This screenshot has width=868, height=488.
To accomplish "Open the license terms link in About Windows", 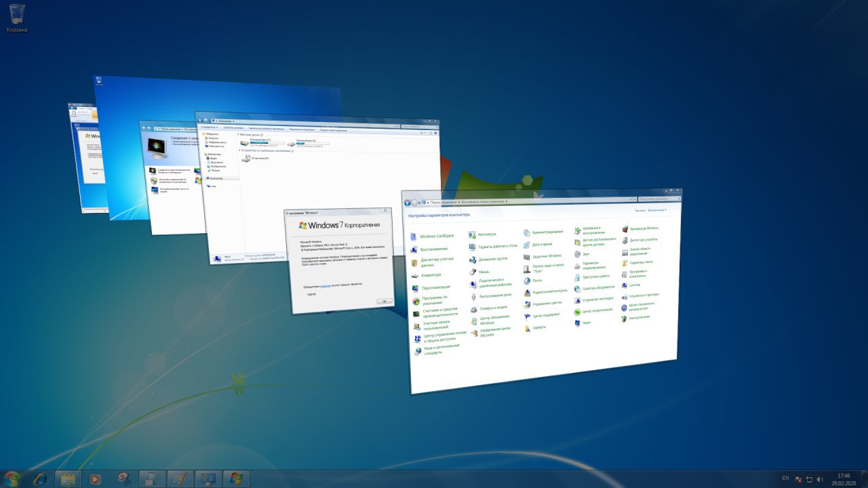I will pyautogui.click(x=325, y=287).
